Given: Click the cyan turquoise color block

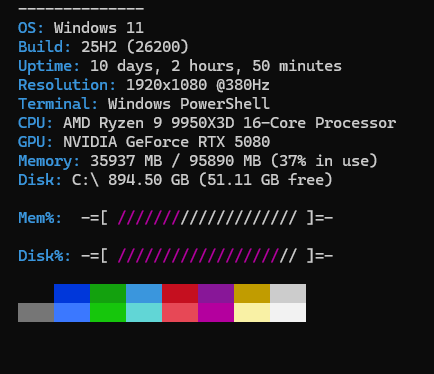Looking at the screenshot, I should tap(144, 312).
